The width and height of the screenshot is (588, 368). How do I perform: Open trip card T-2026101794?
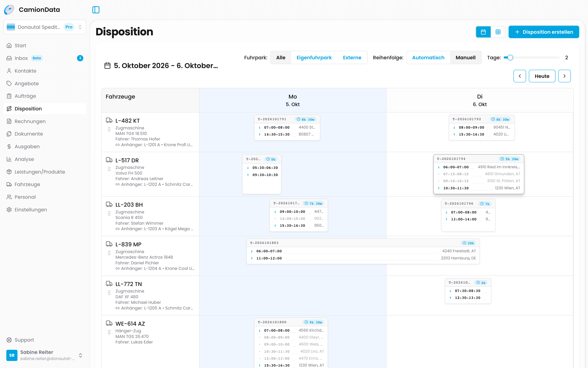click(478, 174)
